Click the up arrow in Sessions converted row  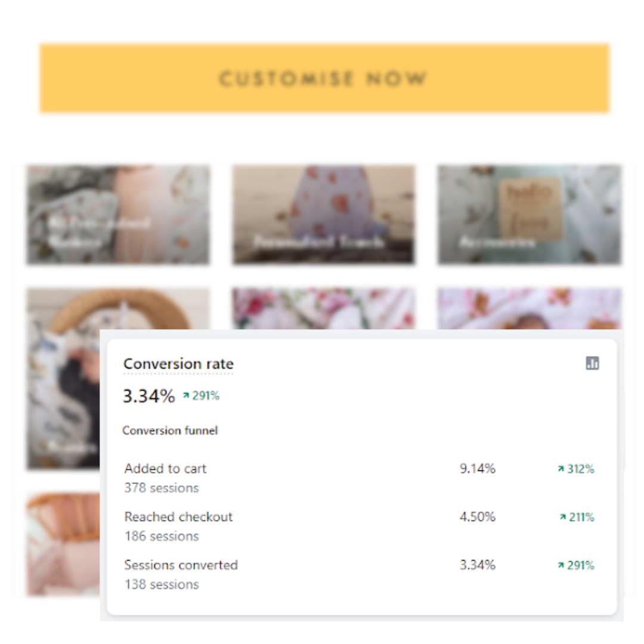(561, 565)
